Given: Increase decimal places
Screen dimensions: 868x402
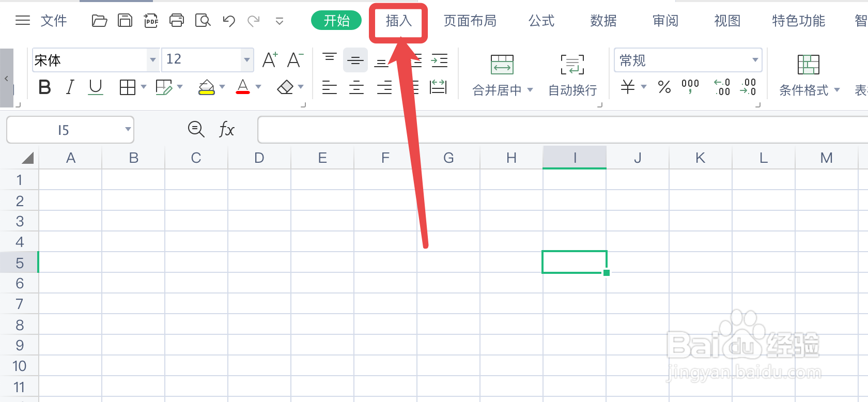Looking at the screenshot, I should tap(722, 87).
